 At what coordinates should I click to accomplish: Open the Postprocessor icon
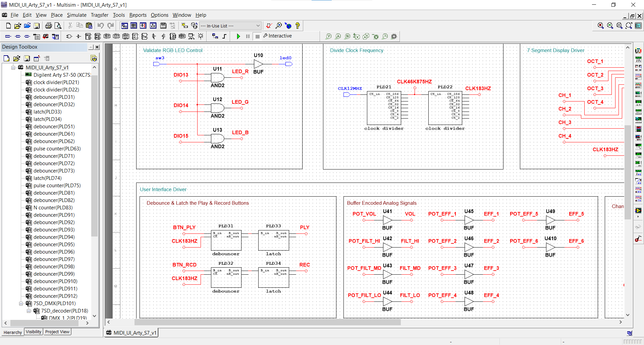tap(163, 26)
